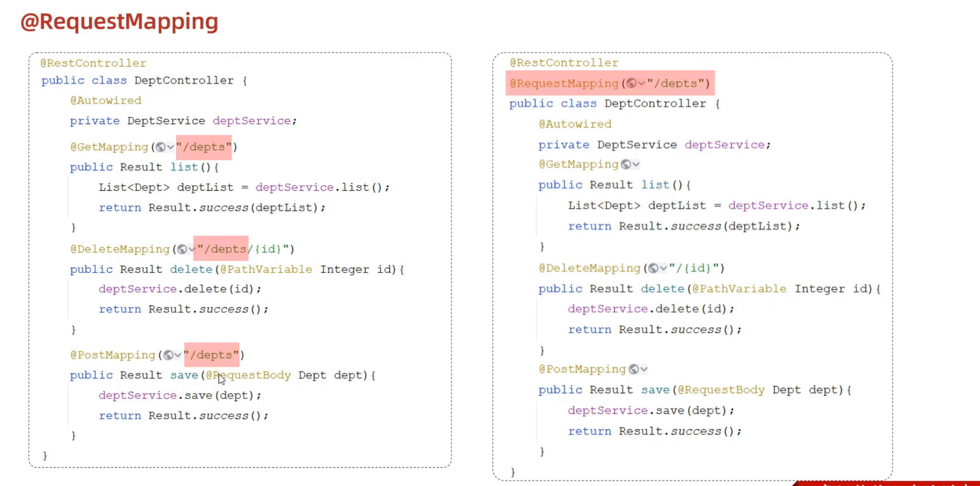Click List<Dept> in the left code block

tap(134, 188)
